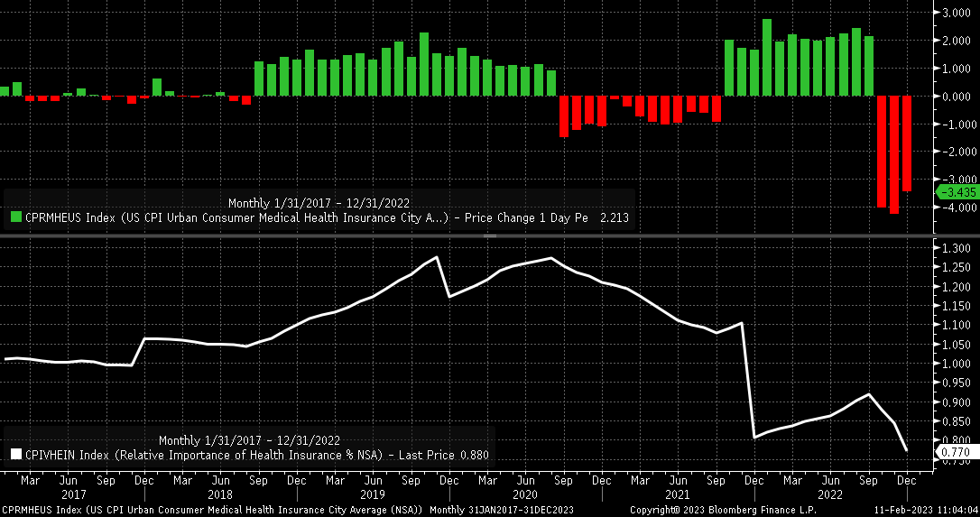Click the 2020 year label on x-axis

pyautogui.click(x=525, y=494)
